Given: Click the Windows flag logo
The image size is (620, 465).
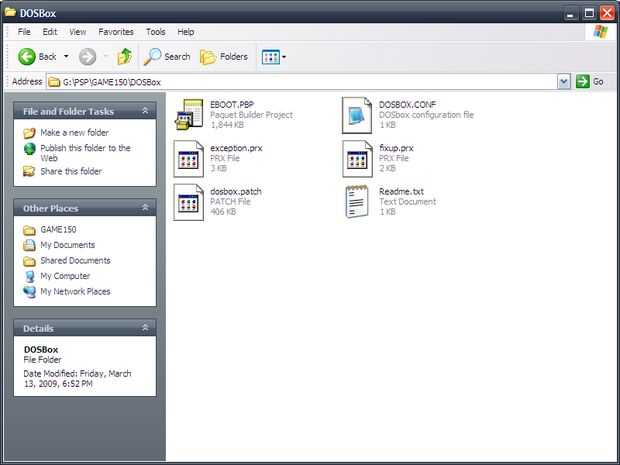Looking at the screenshot, I should [x=600, y=32].
